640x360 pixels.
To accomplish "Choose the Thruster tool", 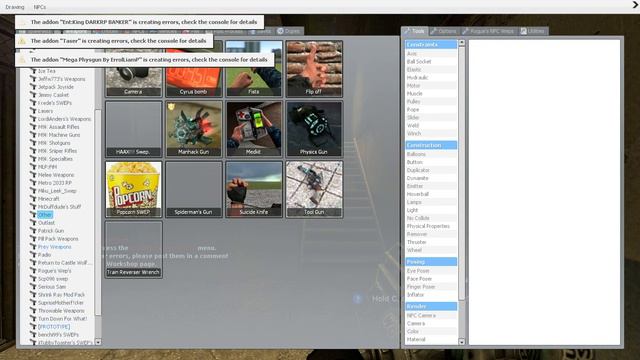I will [416, 242].
